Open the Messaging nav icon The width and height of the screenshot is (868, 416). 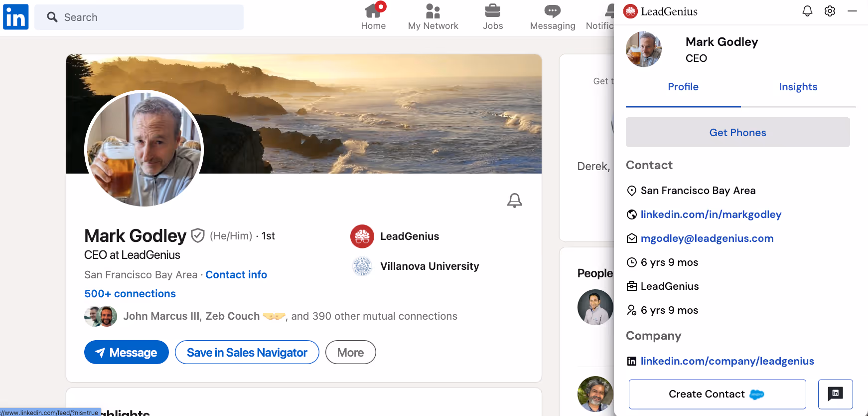pos(553,11)
